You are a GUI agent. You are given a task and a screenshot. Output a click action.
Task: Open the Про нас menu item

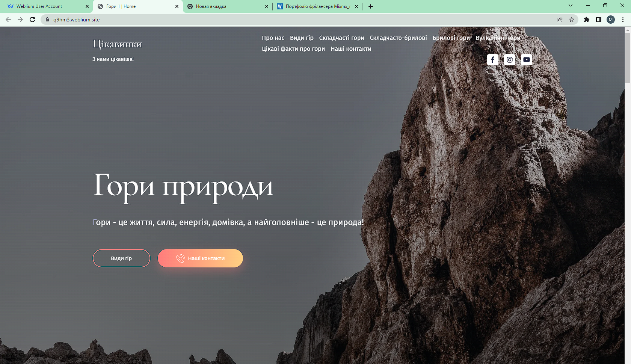point(273,38)
